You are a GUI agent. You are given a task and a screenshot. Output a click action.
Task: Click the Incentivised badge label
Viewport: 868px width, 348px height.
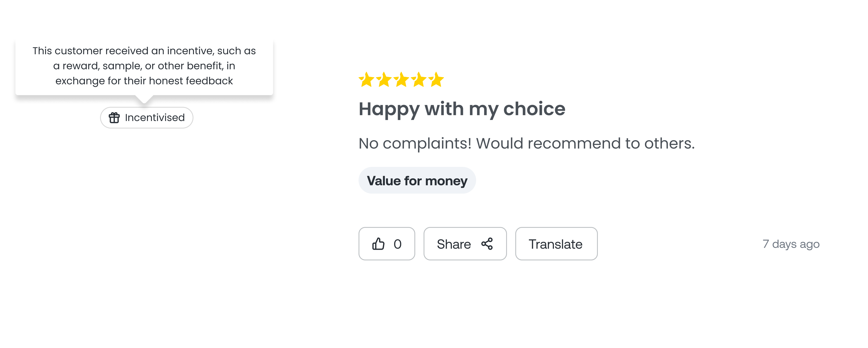pos(155,118)
